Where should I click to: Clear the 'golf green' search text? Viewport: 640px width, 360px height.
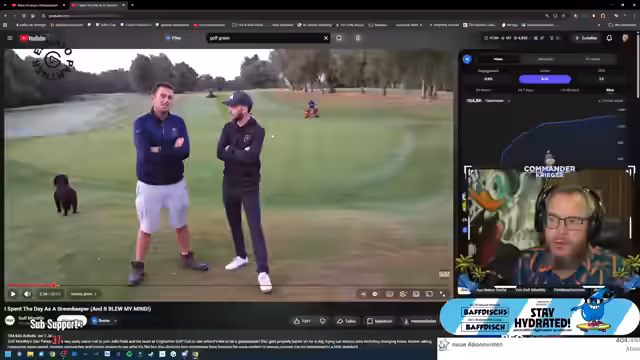[x=326, y=38]
